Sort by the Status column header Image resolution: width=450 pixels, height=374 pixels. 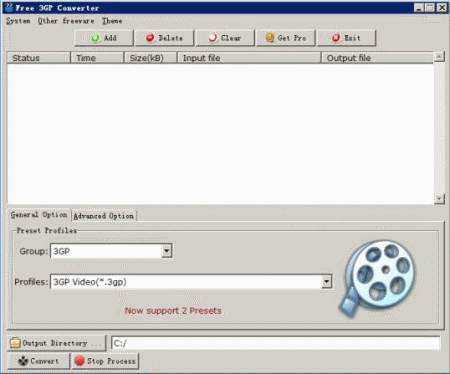39,58
